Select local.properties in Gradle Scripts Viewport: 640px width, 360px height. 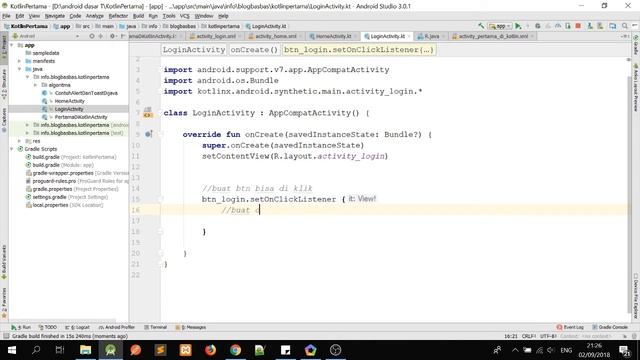click(50, 205)
